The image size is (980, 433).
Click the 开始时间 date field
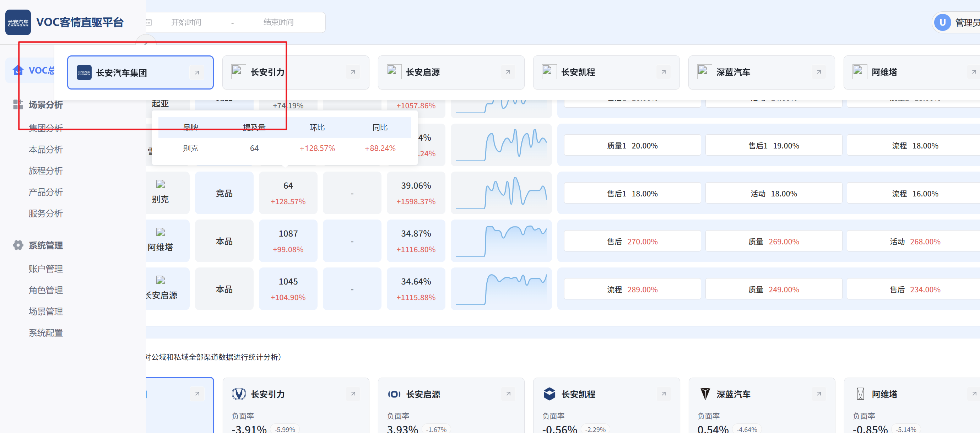coord(186,22)
